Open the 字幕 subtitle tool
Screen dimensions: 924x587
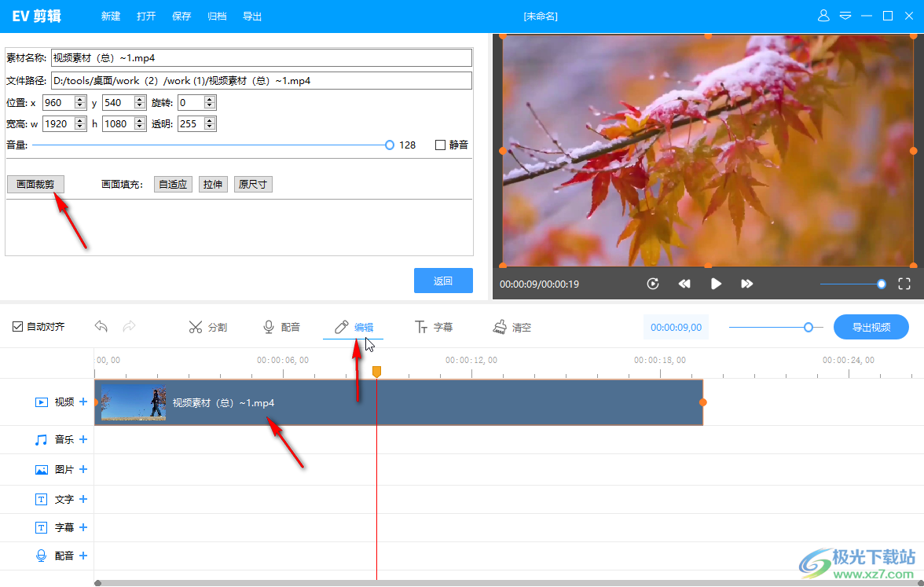(434, 327)
